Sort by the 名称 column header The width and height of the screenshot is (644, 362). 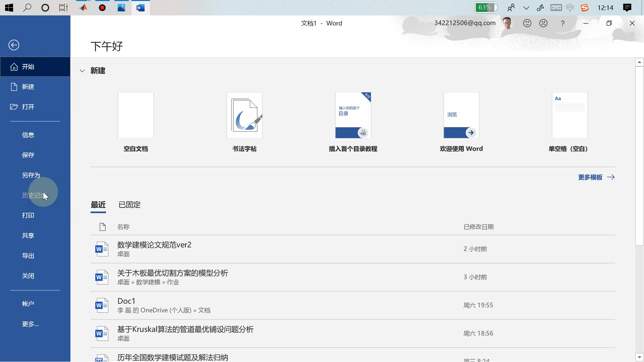pyautogui.click(x=123, y=227)
